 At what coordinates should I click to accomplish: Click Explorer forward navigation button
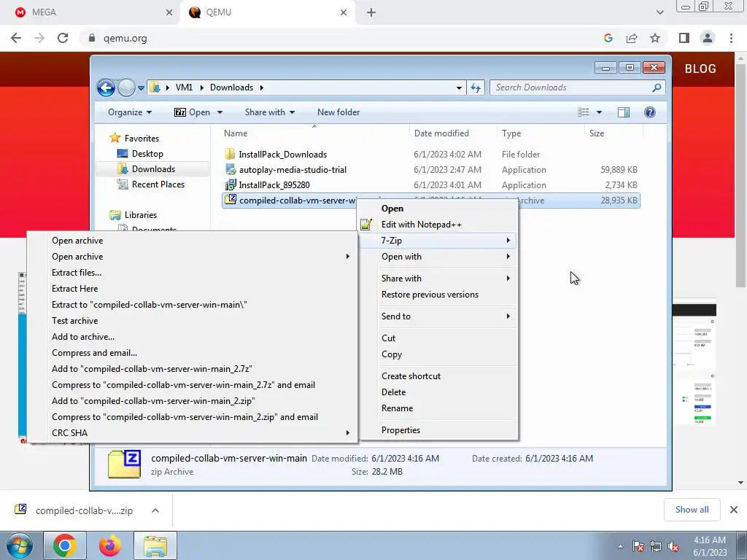[126, 87]
